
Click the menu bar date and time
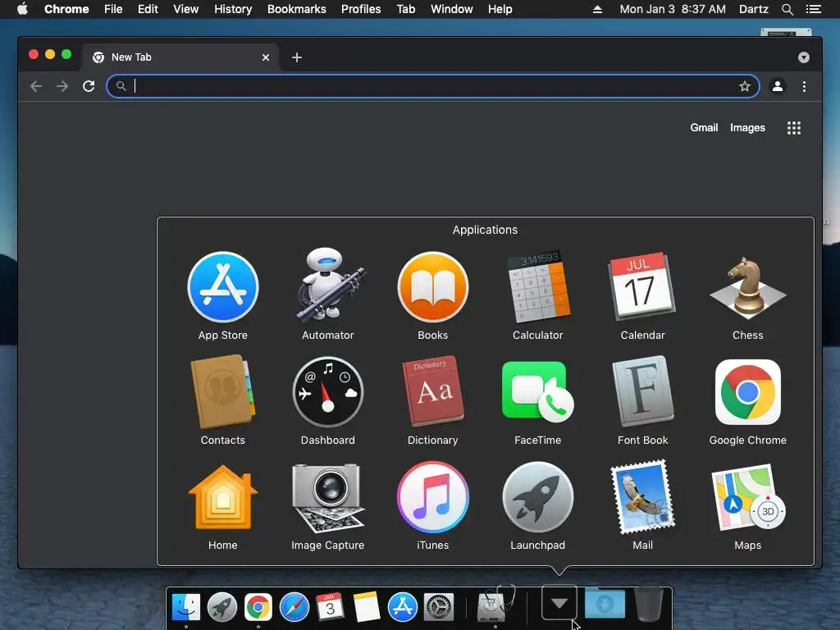click(x=673, y=9)
